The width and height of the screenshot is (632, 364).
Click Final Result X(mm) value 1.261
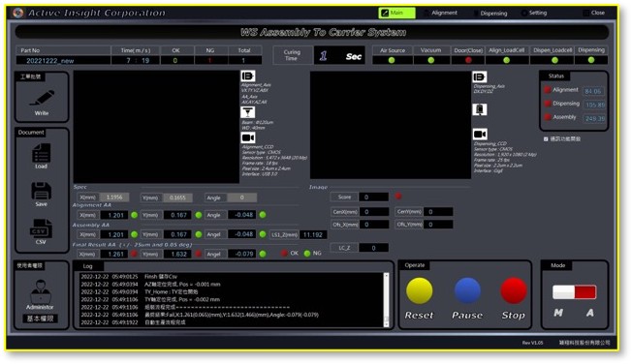coord(113,254)
